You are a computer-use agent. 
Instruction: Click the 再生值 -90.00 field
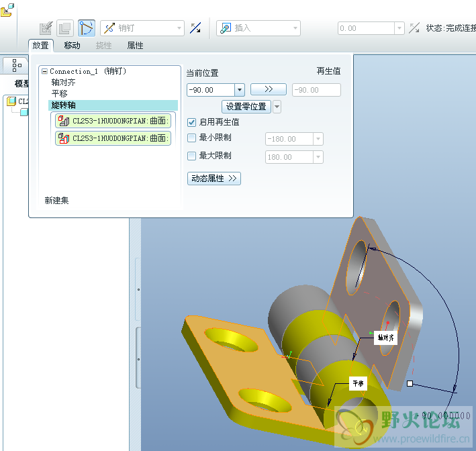tap(316, 90)
